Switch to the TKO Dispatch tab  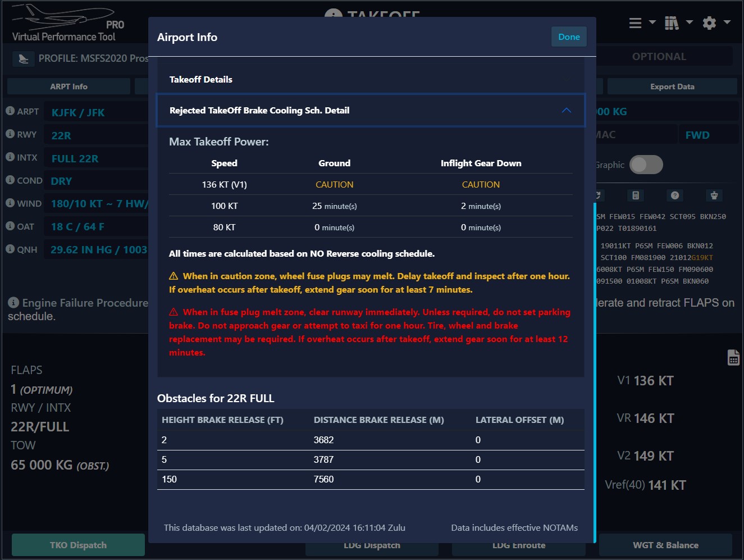click(78, 545)
